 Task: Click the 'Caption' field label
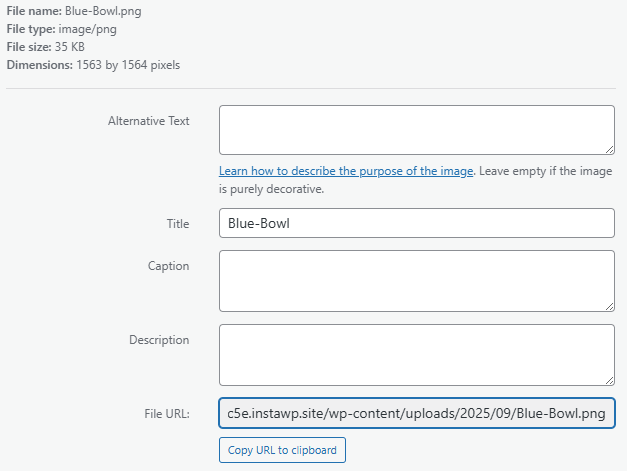167,266
